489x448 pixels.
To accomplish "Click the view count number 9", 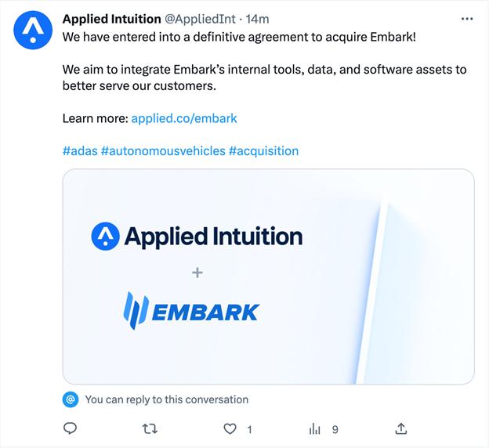I will click(335, 429).
